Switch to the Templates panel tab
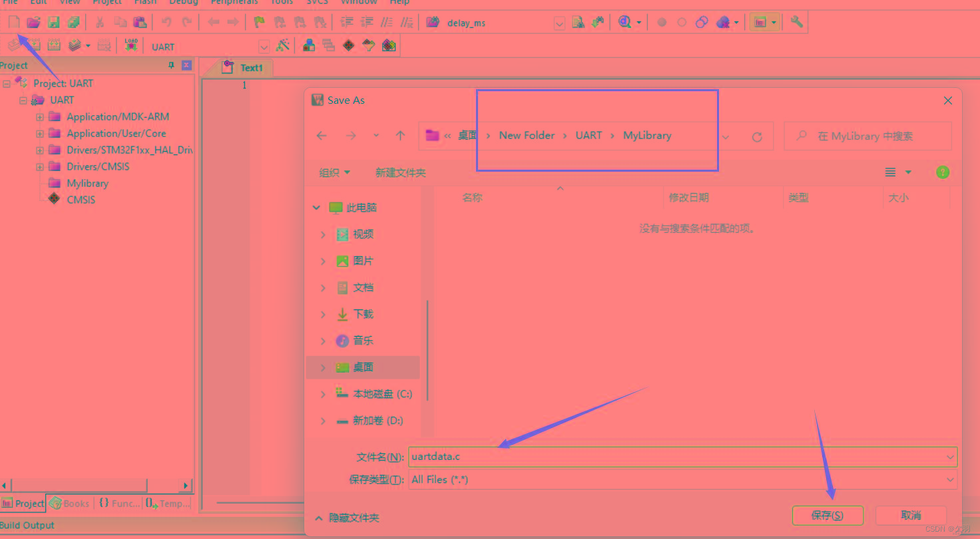The height and width of the screenshot is (539, 980). tap(168, 504)
